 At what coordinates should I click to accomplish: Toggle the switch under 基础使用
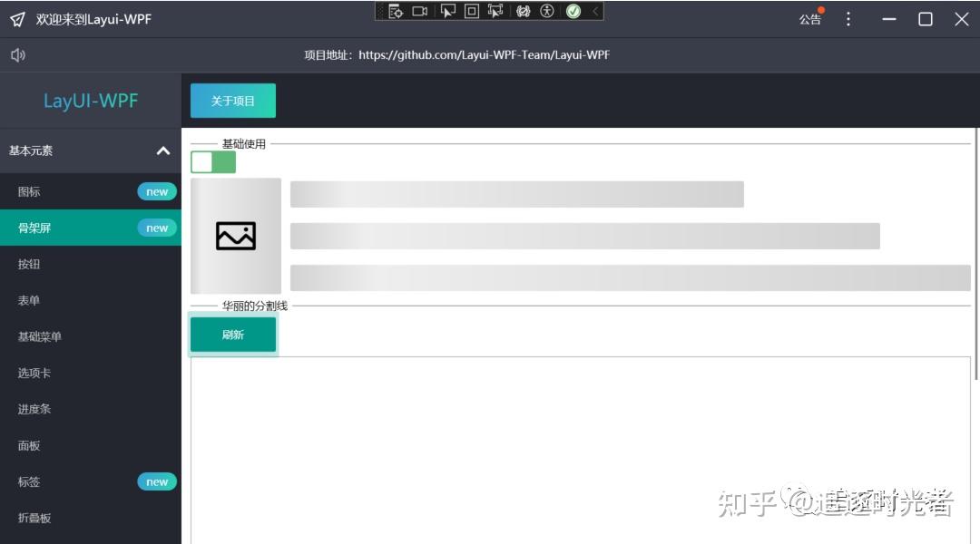[x=213, y=161]
